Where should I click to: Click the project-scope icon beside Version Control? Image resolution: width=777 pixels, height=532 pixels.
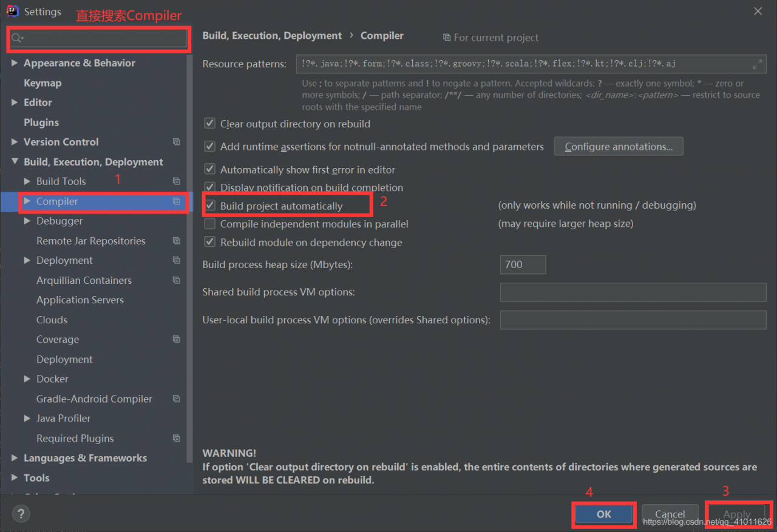tap(176, 142)
